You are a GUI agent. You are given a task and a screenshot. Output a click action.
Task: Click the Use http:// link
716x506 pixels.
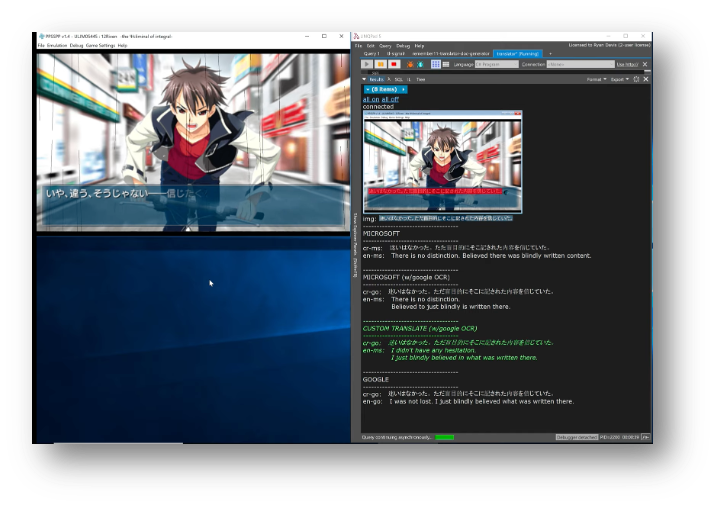[627, 64]
